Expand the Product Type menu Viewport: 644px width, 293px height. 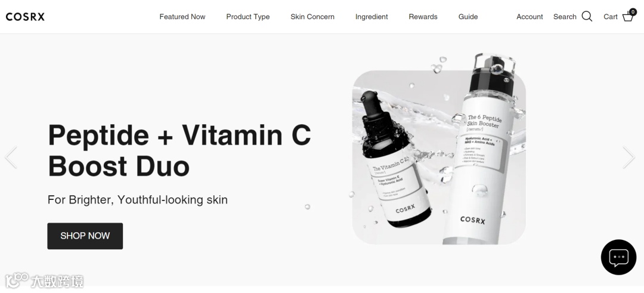(x=247, y=17)
